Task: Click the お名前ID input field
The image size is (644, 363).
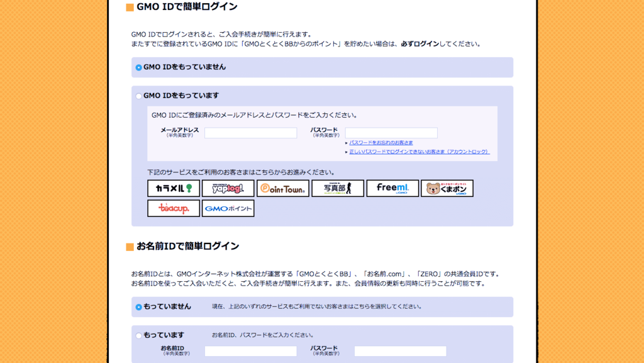Action: click(x=250, y=351)
